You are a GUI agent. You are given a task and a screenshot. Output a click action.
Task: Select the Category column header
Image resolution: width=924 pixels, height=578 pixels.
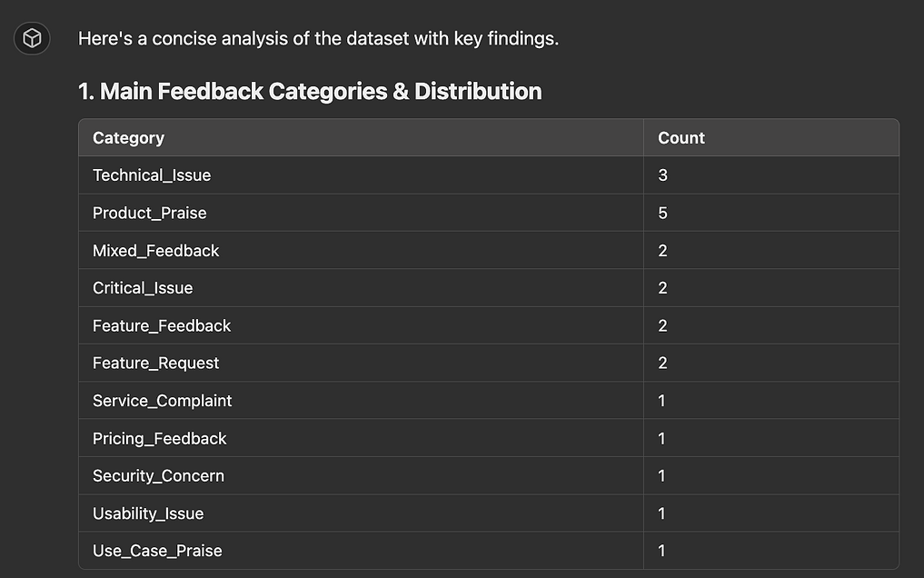pos(128,138)
